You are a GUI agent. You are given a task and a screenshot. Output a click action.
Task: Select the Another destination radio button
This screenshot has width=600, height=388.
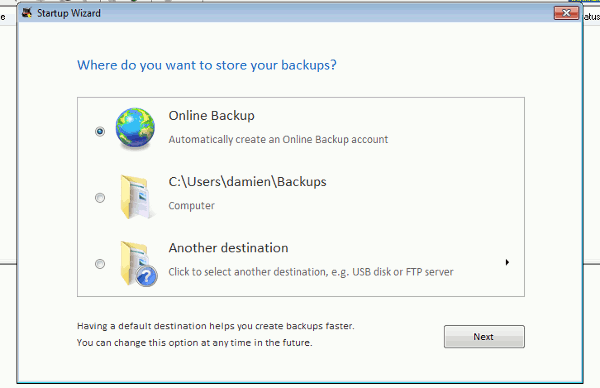100,264
